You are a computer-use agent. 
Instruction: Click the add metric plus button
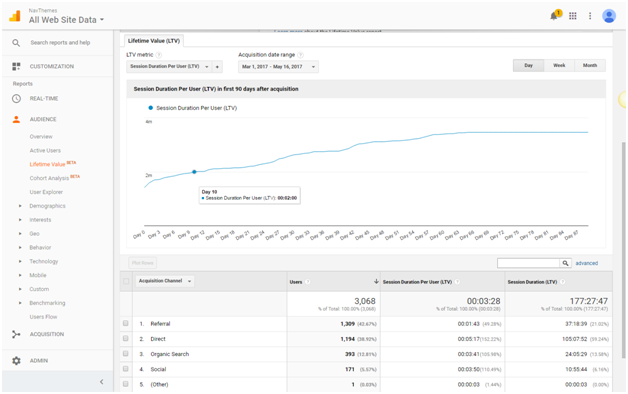(217, 66)
